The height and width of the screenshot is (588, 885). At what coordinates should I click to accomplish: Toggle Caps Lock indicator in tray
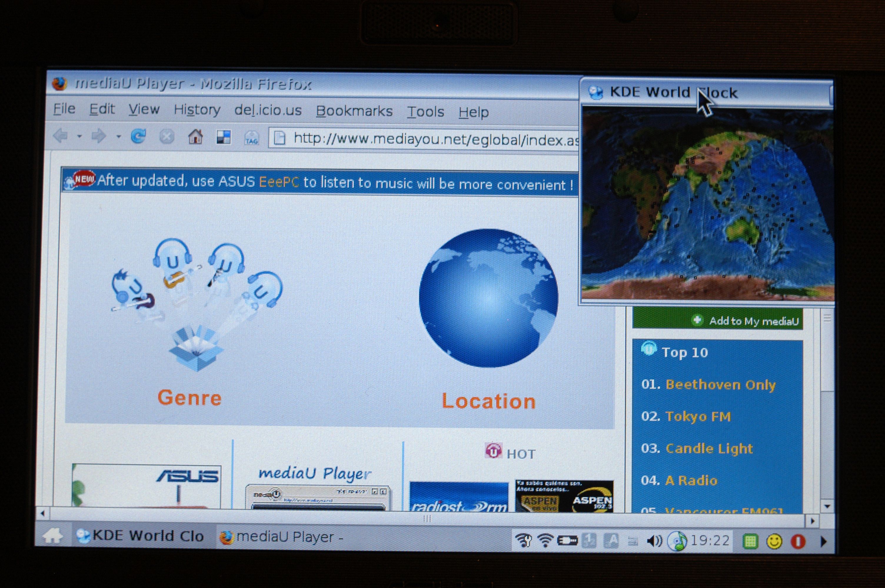pyautogui.click(x=611, y=541)
